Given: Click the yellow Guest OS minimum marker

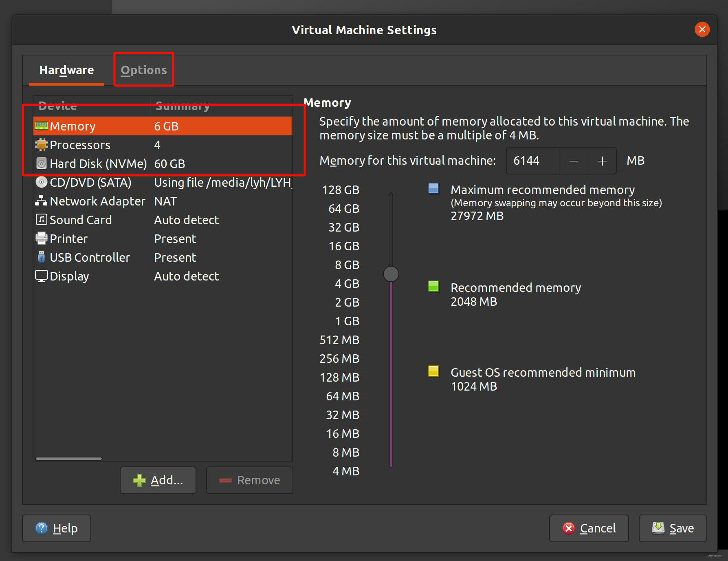Looking at the screenshot, I should point(433,371).
